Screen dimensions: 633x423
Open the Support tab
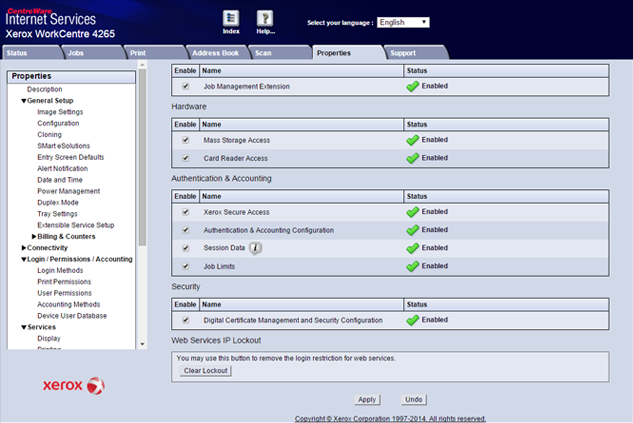click(403, 52)
